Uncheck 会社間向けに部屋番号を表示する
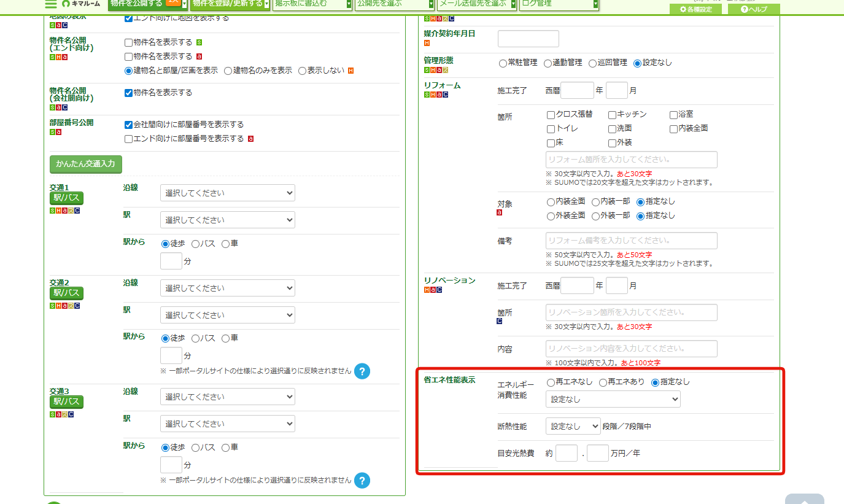The image size is (844, 504). click(x=128, y=125)
